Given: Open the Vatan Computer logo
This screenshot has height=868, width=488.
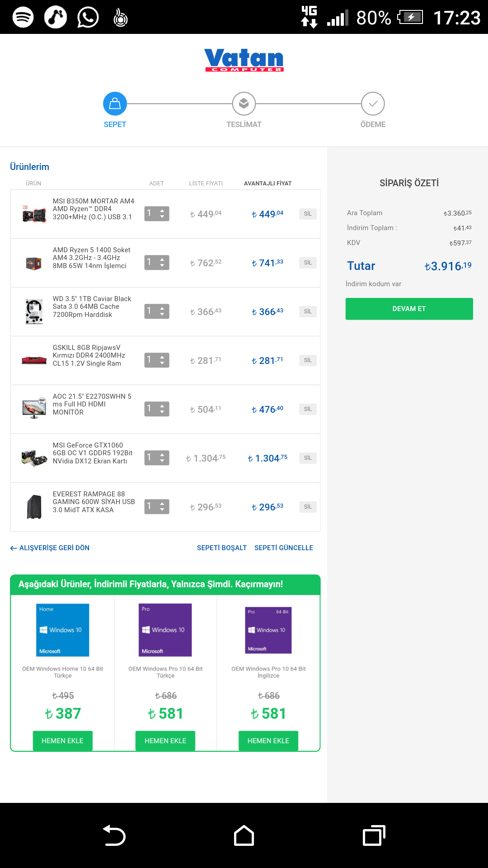Looking at the screenshot, I should point(244,60).
